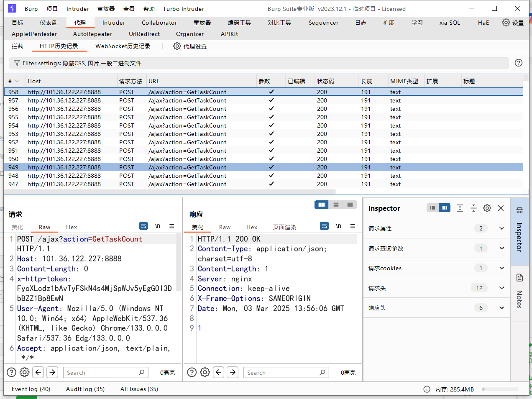Select the 页面渲染 tab in the response

(x=284, y=227)
